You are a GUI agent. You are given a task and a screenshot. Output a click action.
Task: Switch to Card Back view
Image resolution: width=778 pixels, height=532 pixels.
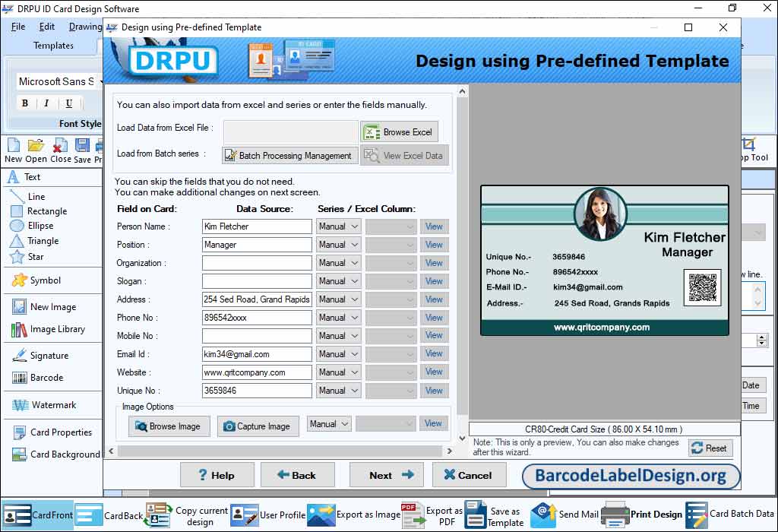[x=109, y=515]
